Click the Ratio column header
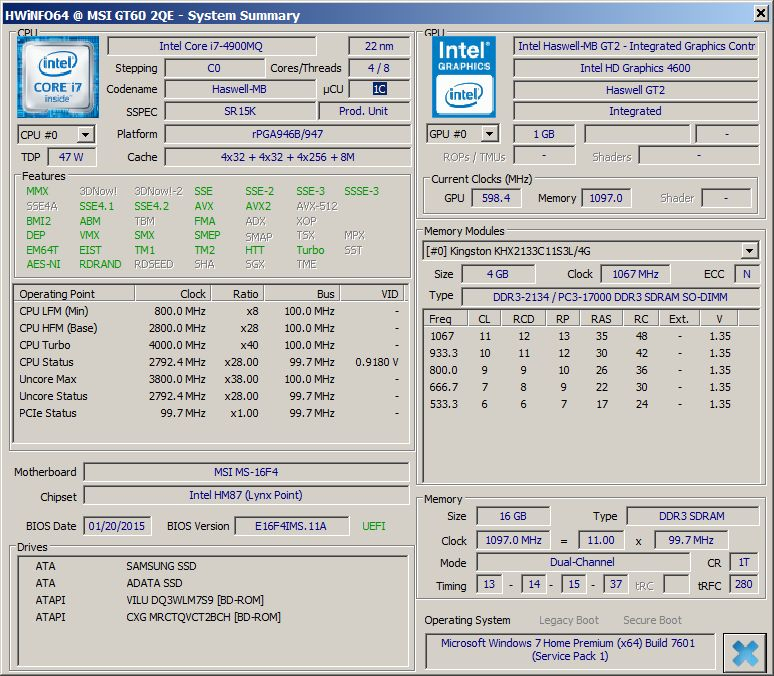Viewport: 774px width, 676px height. tap(238, 294)
